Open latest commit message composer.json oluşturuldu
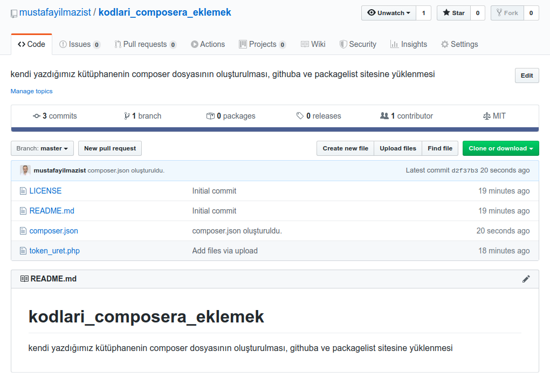This screenshot has width=550, height=392. [x=126, y=171]
